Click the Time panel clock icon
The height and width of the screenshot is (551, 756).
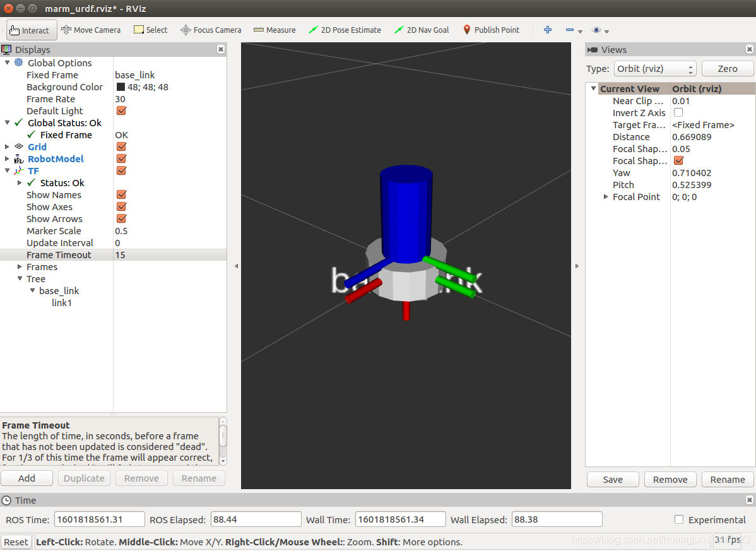pyautogui.click(x=6, y=501)
